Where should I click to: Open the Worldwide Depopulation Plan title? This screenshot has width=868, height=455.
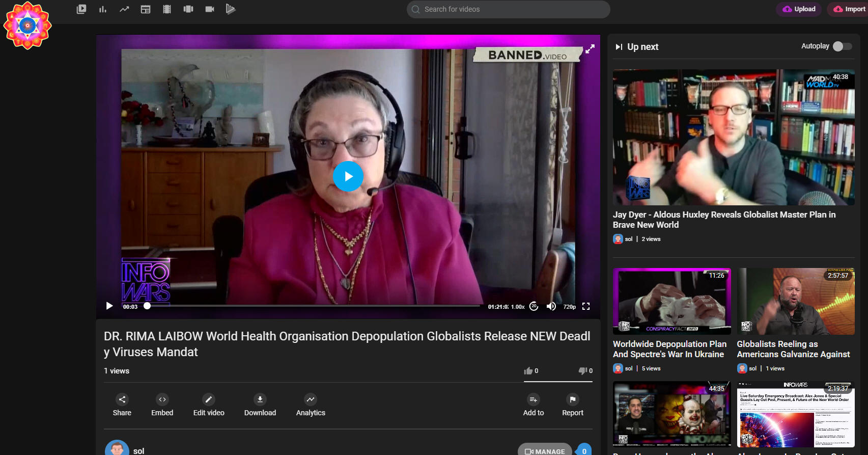point(670,349)
